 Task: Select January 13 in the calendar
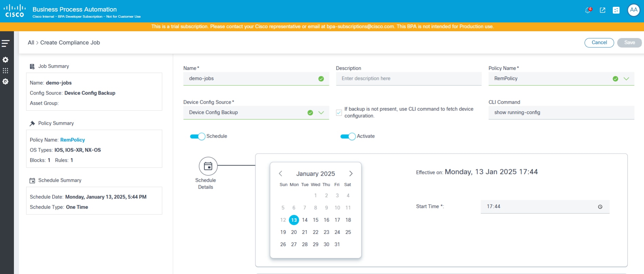pos(294,220)
